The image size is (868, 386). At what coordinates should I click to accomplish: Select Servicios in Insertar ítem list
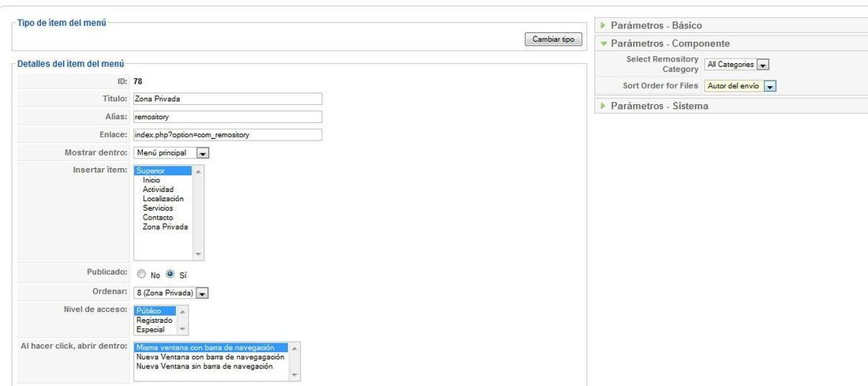(163, 208)
